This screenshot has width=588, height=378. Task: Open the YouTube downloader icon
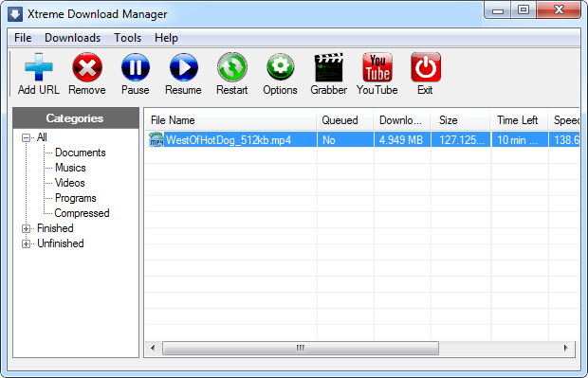377,67
